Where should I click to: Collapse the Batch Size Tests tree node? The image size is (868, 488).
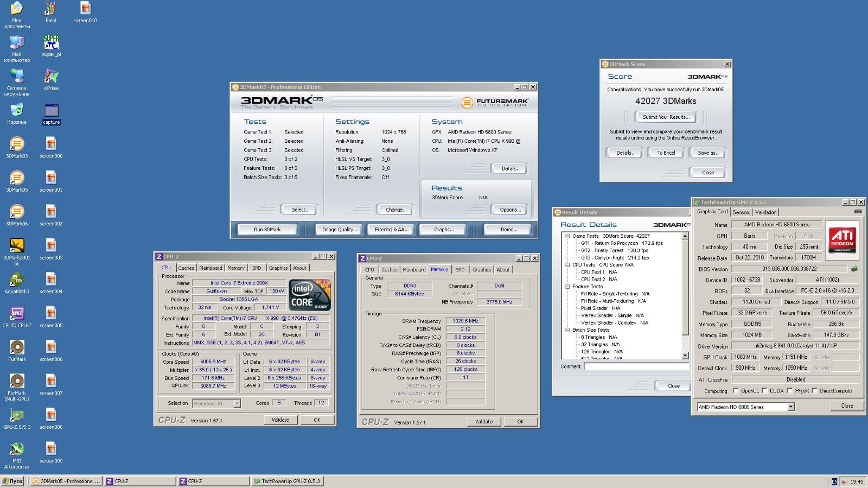(x=567, y=330)
